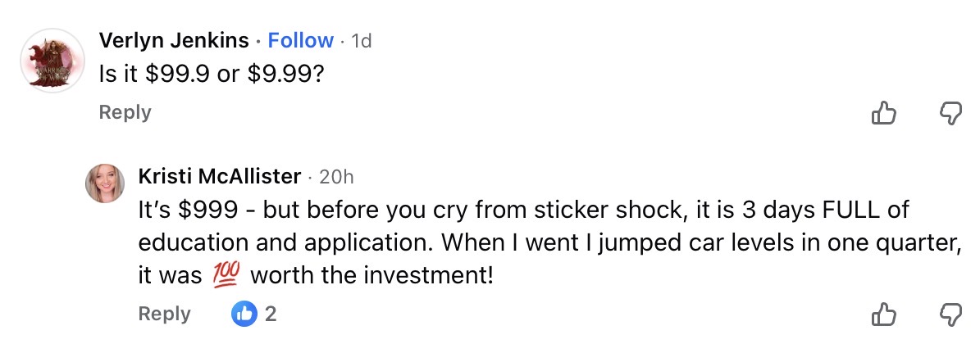Viewport: 980px width, 344px height.
Task: Reply to Kristi McAllister's comment
Action: (x=164, y=314)
